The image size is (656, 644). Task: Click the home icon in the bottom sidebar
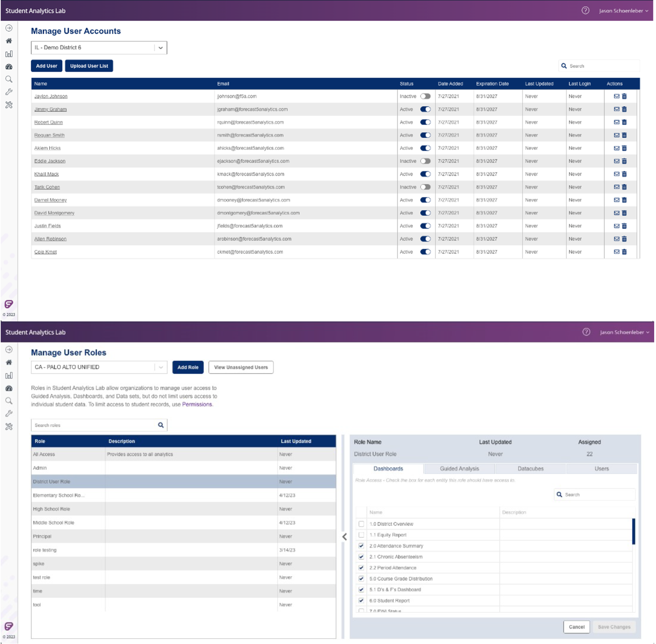coord(9,362)
